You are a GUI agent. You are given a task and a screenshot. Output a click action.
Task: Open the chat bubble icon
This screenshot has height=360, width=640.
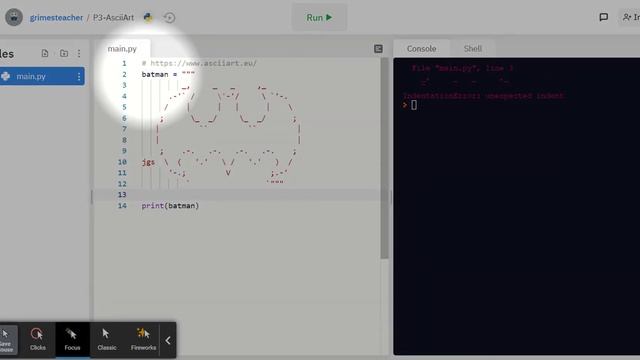(603, 17)
